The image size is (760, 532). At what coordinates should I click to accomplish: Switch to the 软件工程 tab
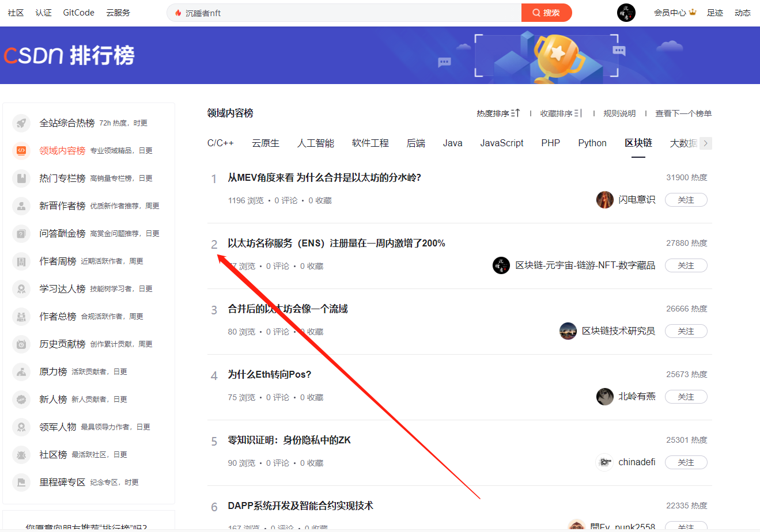pos(370,143)
